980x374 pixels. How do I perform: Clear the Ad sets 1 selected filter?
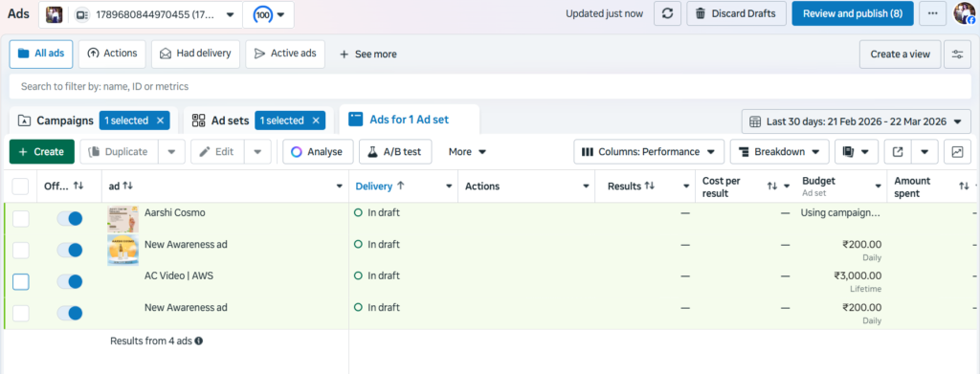pyautogui.click(x=316, y=121)
